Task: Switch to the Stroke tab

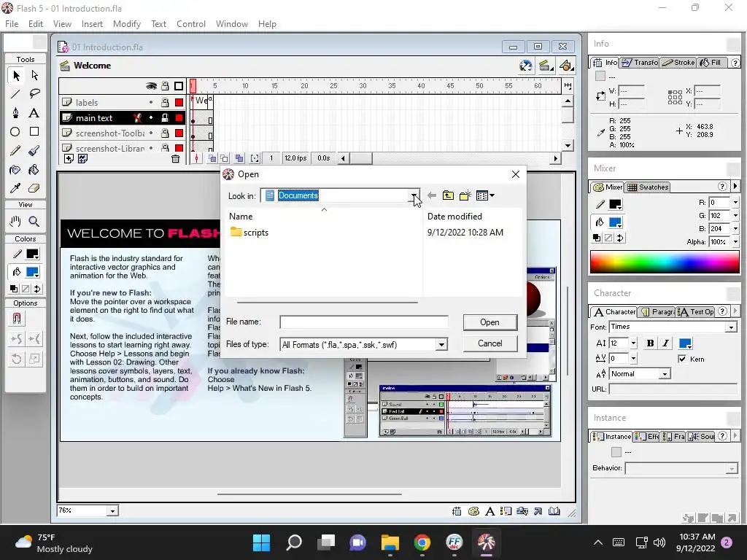Action: (679, 63)
